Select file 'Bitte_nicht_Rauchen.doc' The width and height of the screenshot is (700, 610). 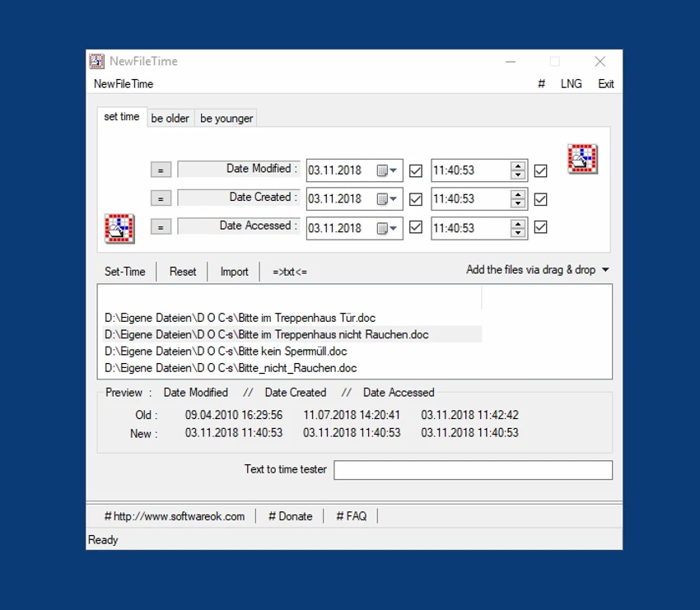point(292,368)
